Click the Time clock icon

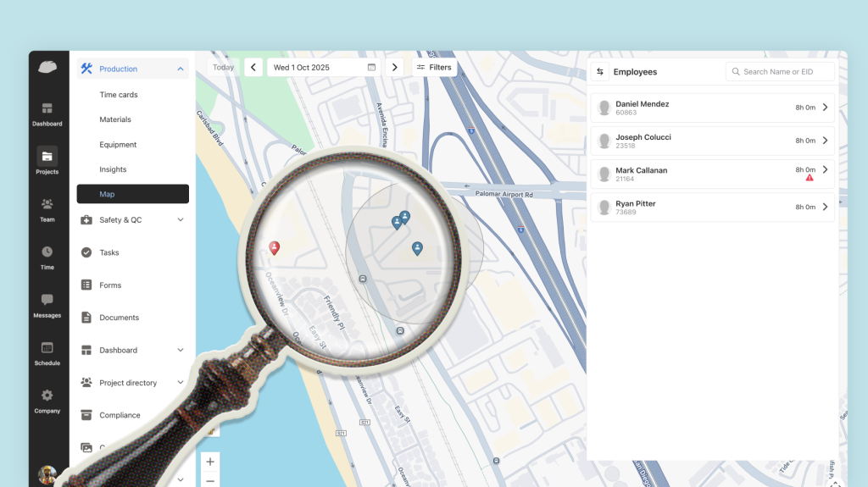[47, 256]
